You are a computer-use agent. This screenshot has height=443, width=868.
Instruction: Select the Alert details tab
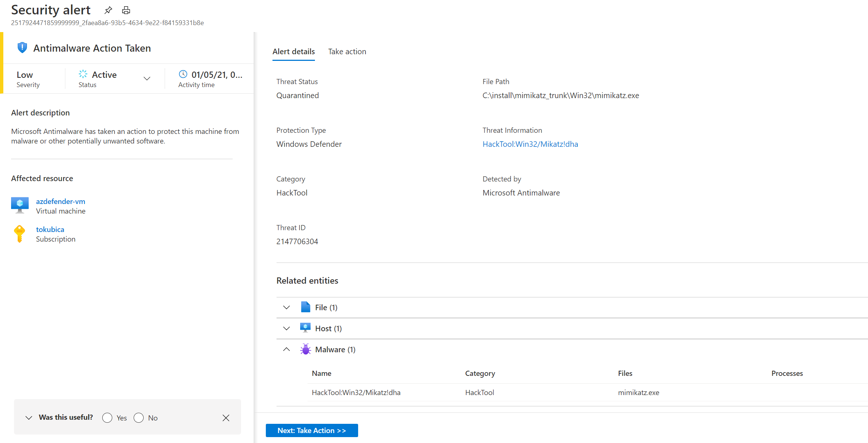[294, 52]
